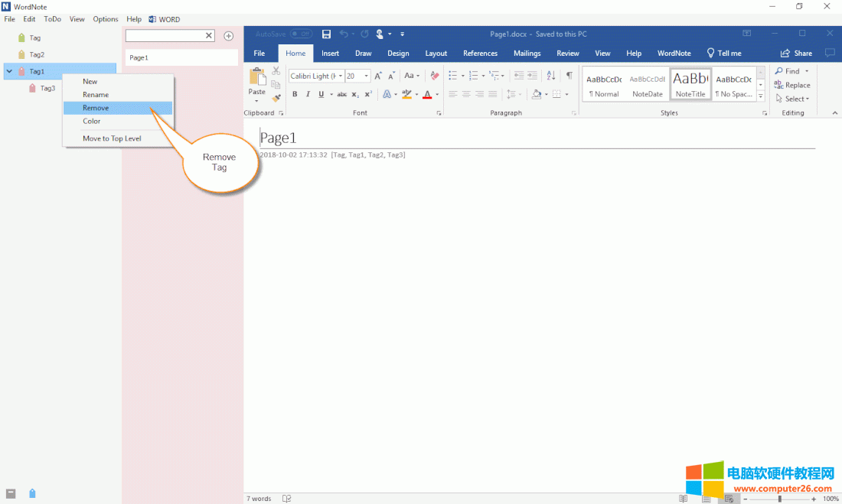Collapse the Tag1 tree node
Screen dimensions: 842x504
tap(9, 72)
